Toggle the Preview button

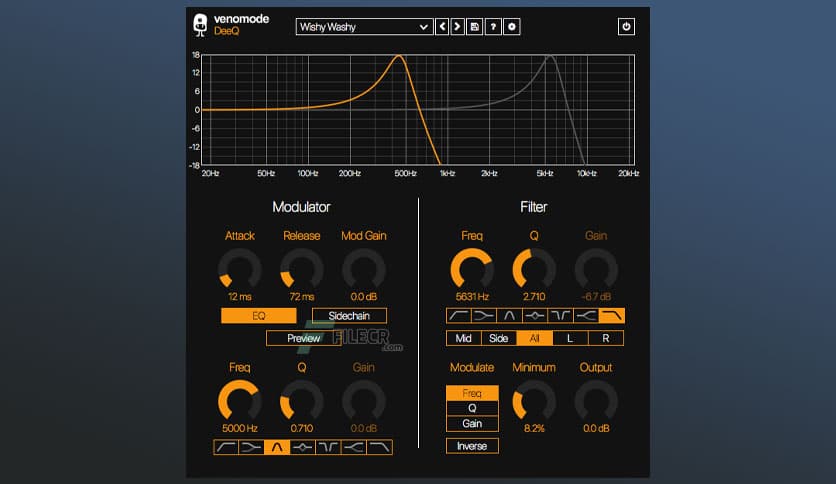pos(303,338)
